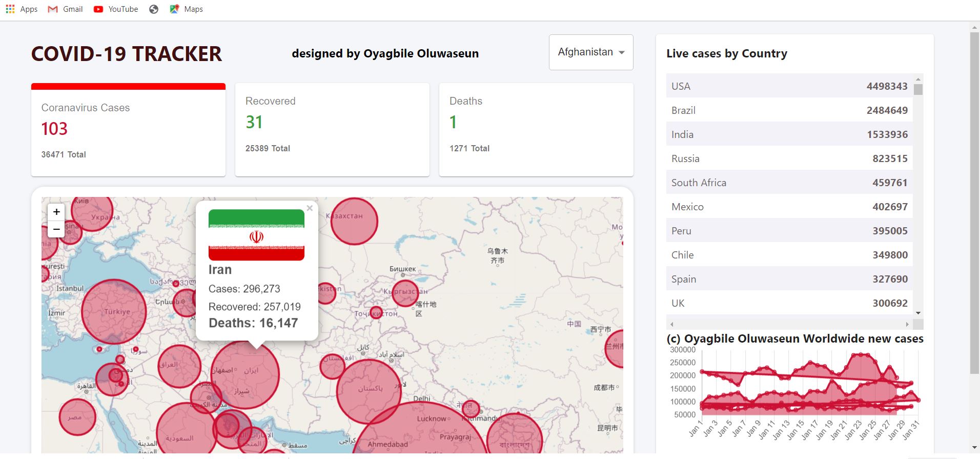Open the Gmail bookmark

click(x=65, y=9)
